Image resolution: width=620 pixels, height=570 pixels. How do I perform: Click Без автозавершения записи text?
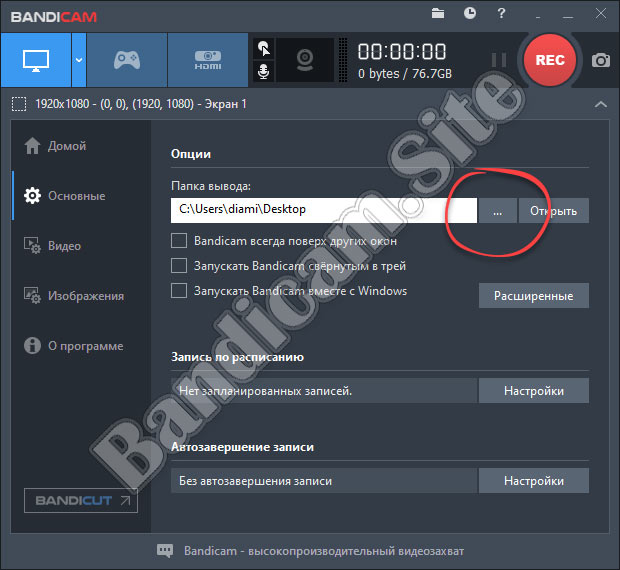coord(255,481)
